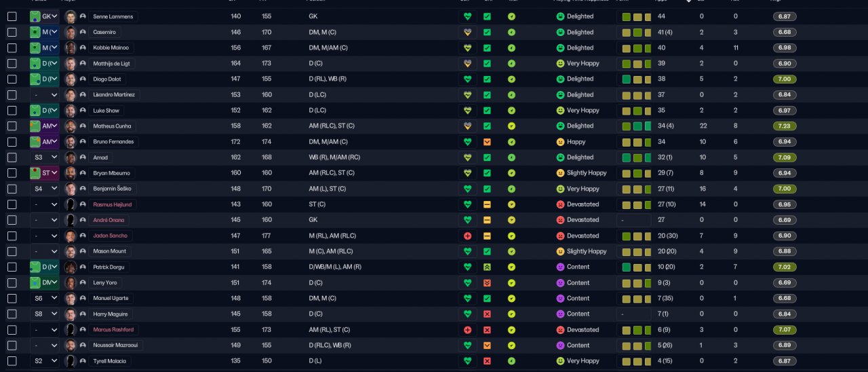
Task: Click the match sharpness circle icon for Diogo Dalot
Action: click(511, 79)
